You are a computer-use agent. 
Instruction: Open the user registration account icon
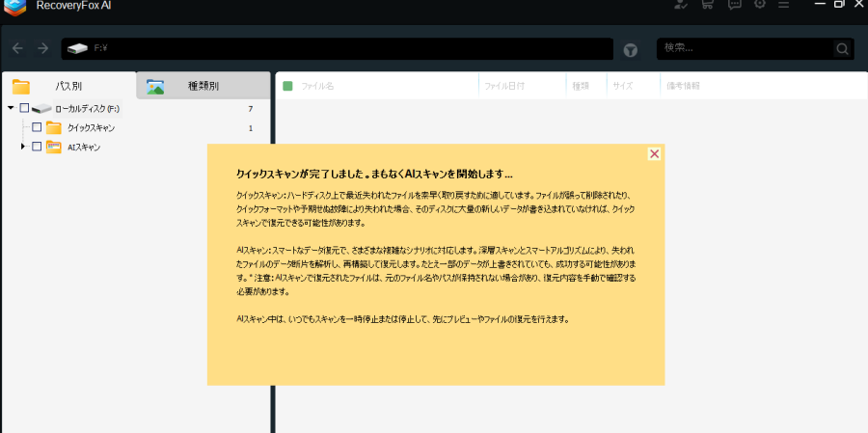(681, 4)
